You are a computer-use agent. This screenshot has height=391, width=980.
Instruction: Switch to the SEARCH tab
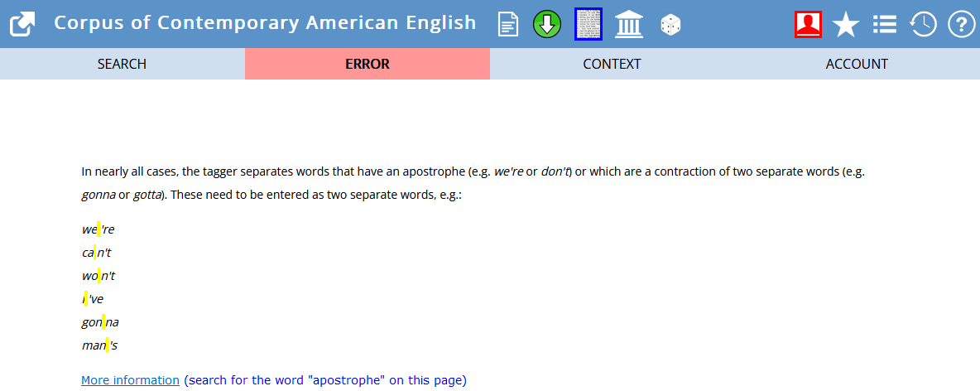pyautogui.click(x=122, y=64)
